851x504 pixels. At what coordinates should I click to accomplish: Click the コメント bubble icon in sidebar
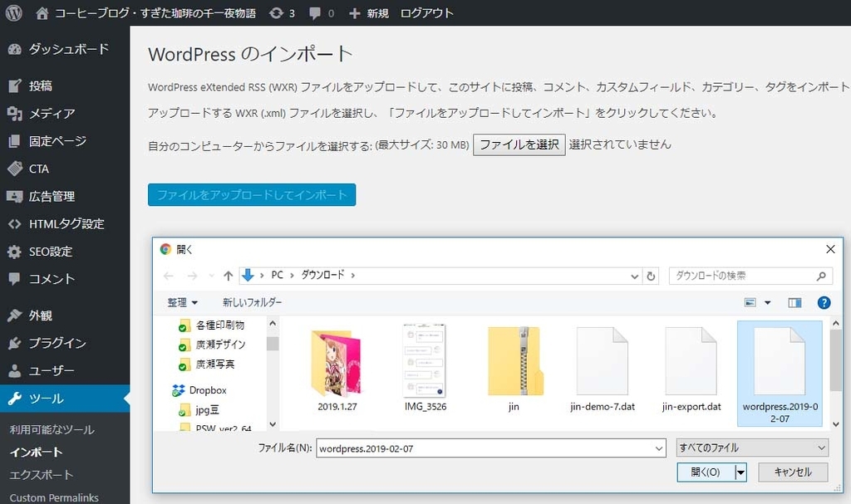click(x=15, y=279)
